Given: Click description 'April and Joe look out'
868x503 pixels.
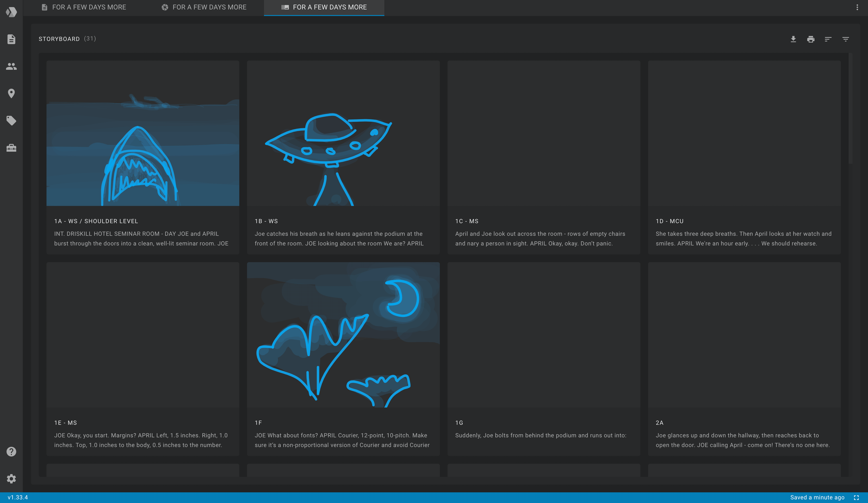Looking at the screenshot, I should (x=540, y=238).
